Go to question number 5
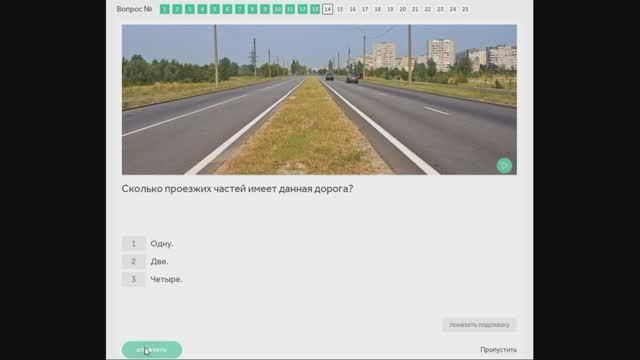 click(215, 9)
